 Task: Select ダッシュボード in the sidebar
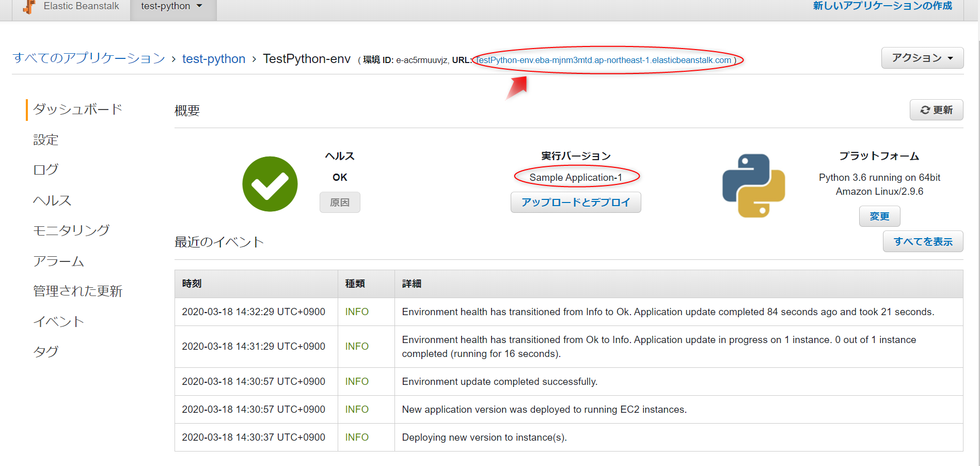click(x=77, y=109)
